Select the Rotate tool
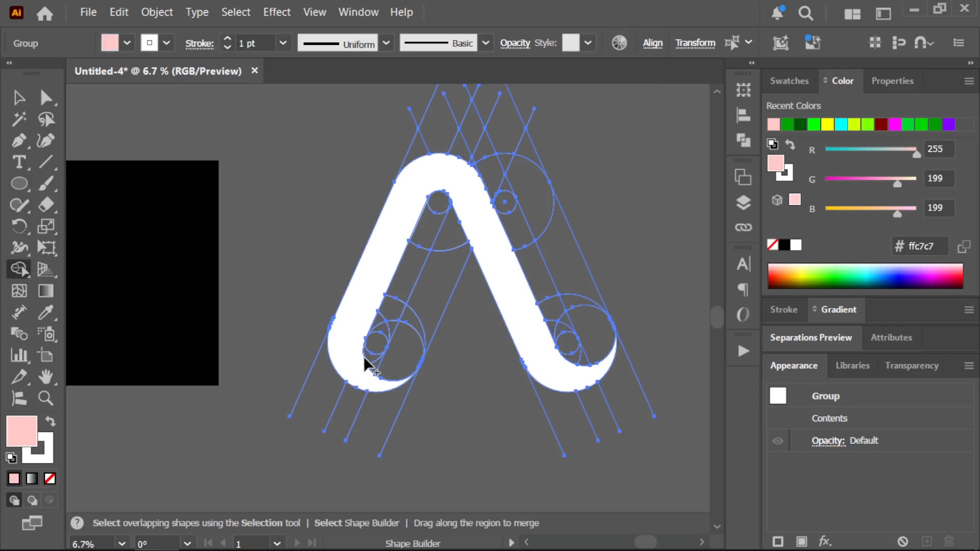 tap(19, 227)
